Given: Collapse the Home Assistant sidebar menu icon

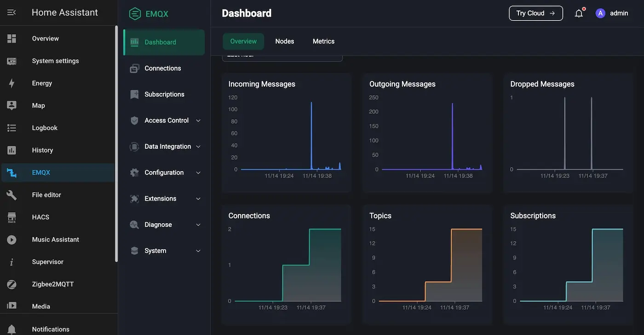Looking at the screenshot, I should pos(11,12).
